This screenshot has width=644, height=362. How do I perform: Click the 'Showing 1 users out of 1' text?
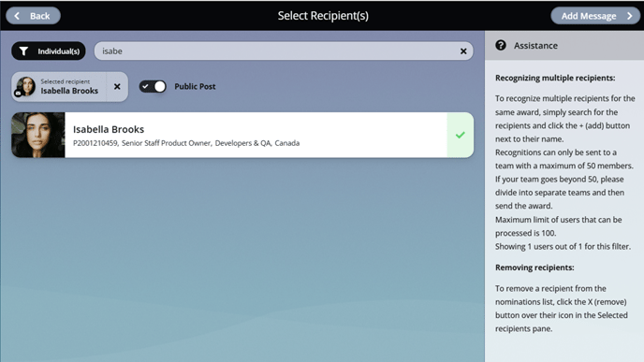[563, 246]
